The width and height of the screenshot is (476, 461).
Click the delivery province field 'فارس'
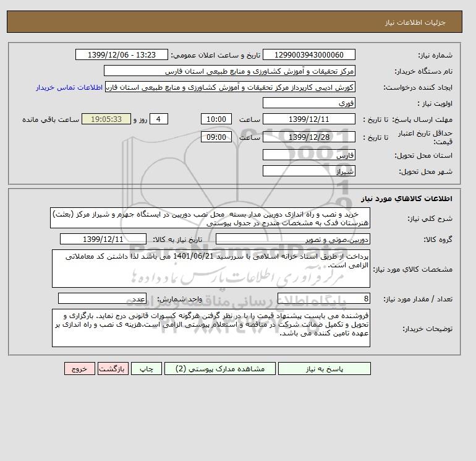[308, 155]
